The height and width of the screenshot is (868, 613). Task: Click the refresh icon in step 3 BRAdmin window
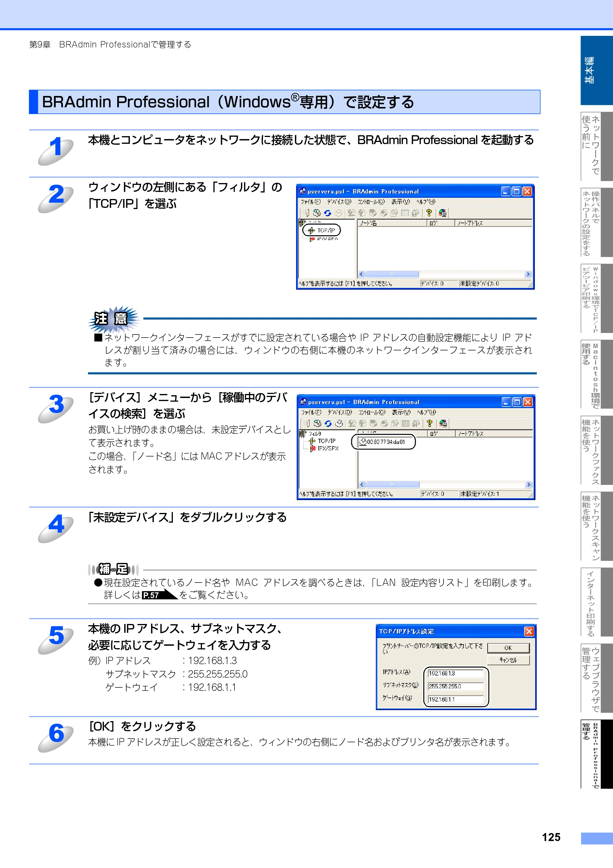click(x=328, y=423)
